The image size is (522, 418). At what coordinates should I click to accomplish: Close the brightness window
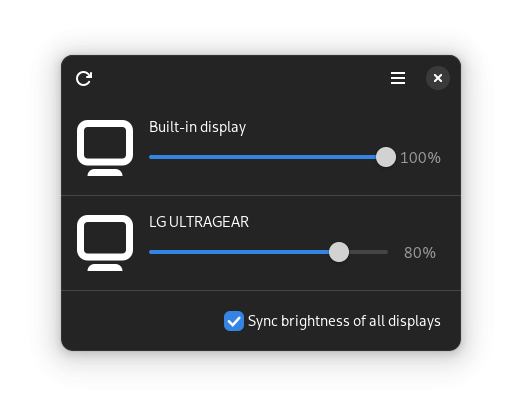pos(438,78)
